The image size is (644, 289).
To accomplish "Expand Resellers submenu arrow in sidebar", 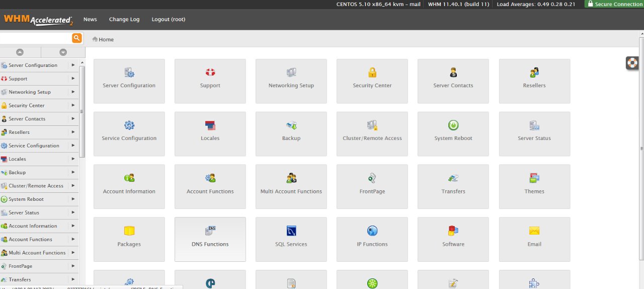I will tap(73, 132).
